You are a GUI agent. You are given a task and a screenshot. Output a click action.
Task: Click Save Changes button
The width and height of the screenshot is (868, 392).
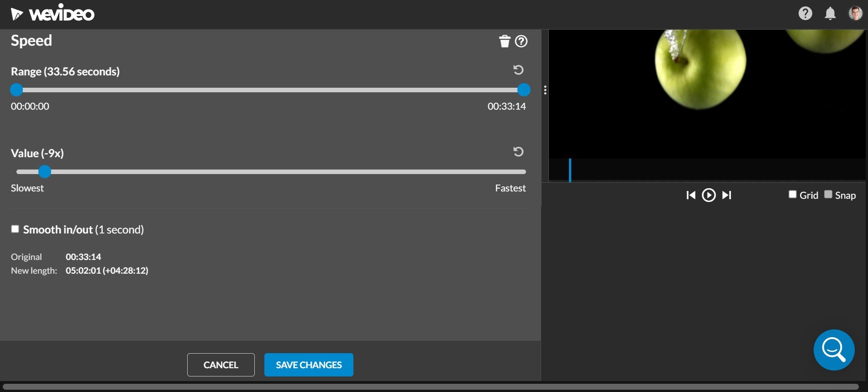tap(309, 365)
